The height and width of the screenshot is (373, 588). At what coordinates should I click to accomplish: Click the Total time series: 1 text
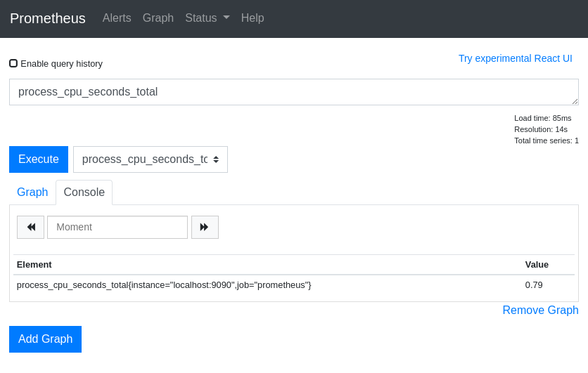pos(547,140)
